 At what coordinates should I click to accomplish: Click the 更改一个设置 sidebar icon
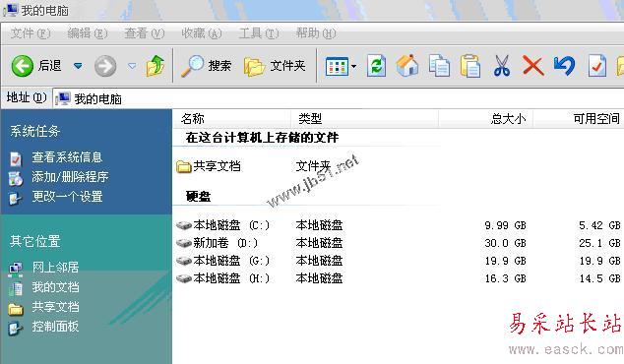[x=16, y=198]
